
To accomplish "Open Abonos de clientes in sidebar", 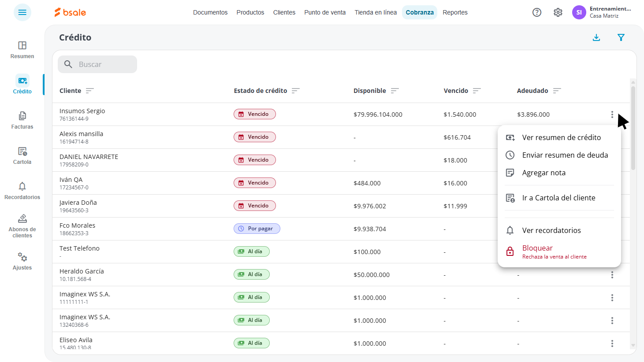I will [x=22, y=226].
